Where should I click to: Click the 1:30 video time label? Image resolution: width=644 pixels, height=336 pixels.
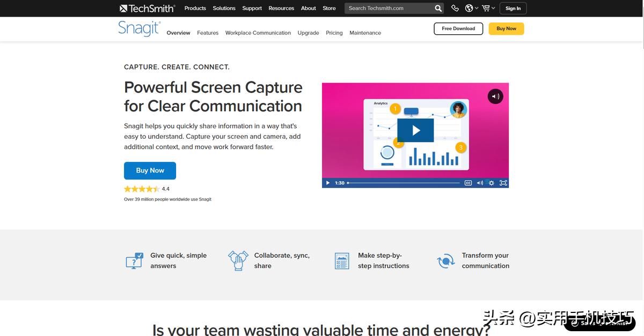(340, 183)
